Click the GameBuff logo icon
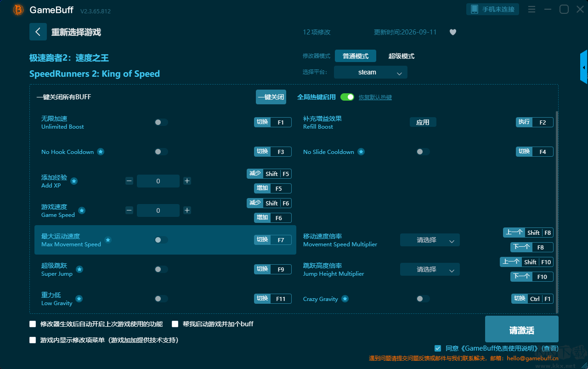Viewport: 588px width, 369px height. tap(18, 10)
